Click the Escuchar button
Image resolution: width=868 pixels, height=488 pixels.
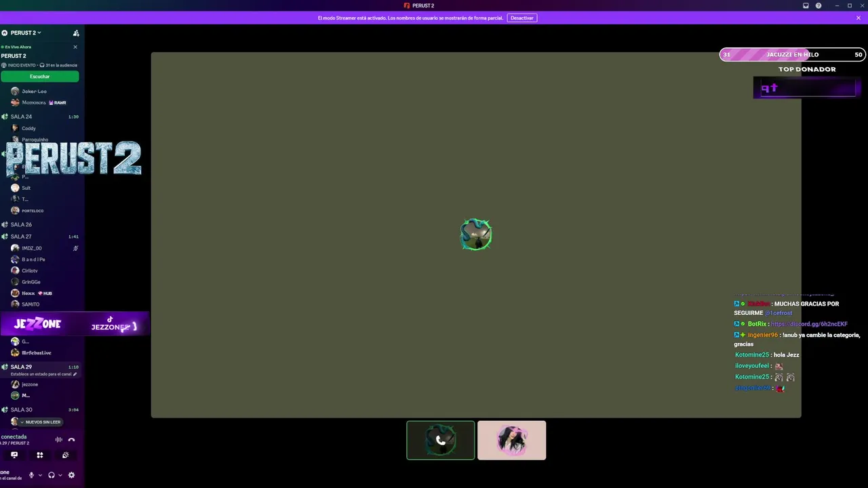click(x=40, y=77)
